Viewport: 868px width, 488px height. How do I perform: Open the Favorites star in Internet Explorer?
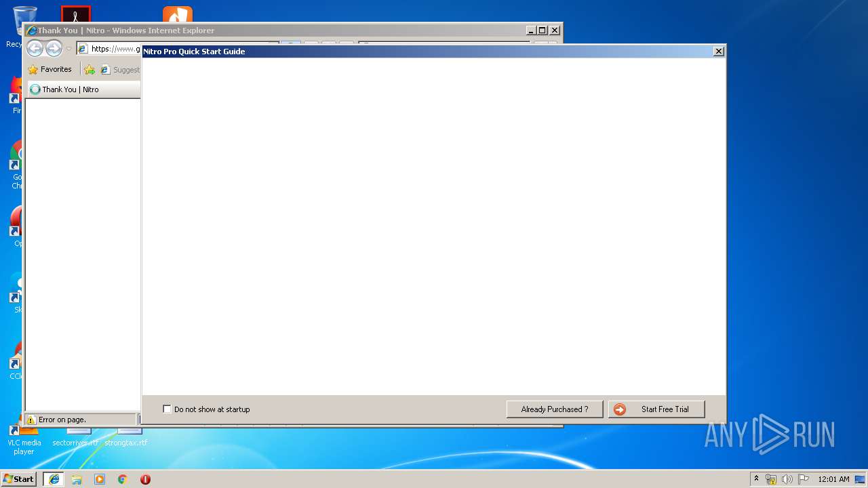click(50, 69)
